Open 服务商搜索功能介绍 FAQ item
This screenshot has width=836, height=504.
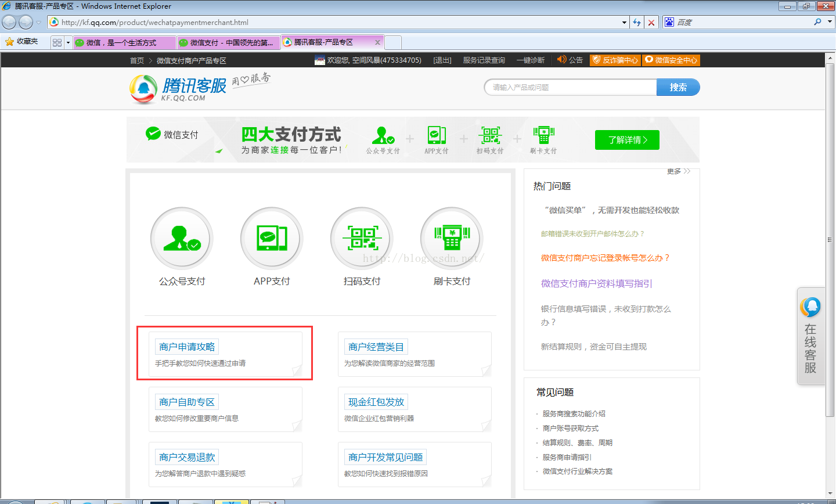pos(574,413)
